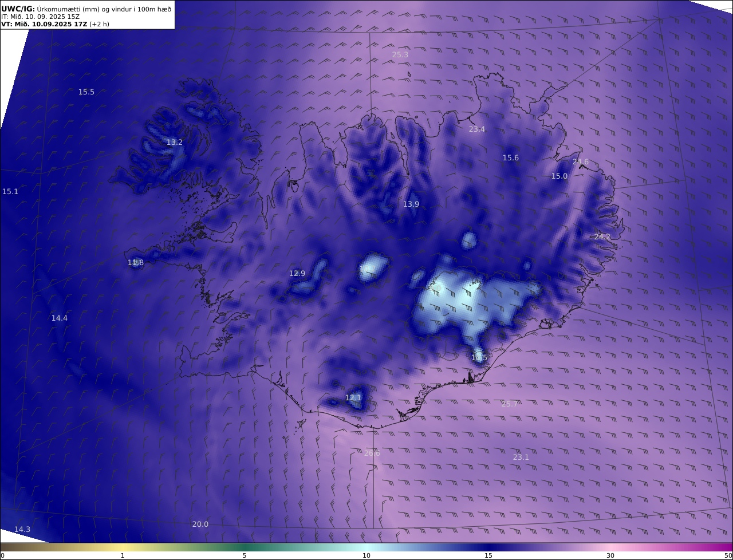Screen dimensions: 733x560
Task: Click the colorbar tick label "50"
Action: tap(728, 555)
